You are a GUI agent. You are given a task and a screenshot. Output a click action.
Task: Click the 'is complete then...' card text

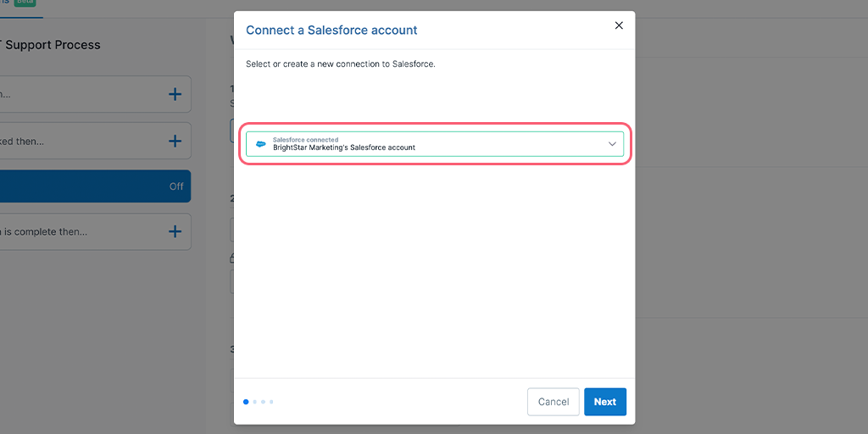tap(43, 232)
